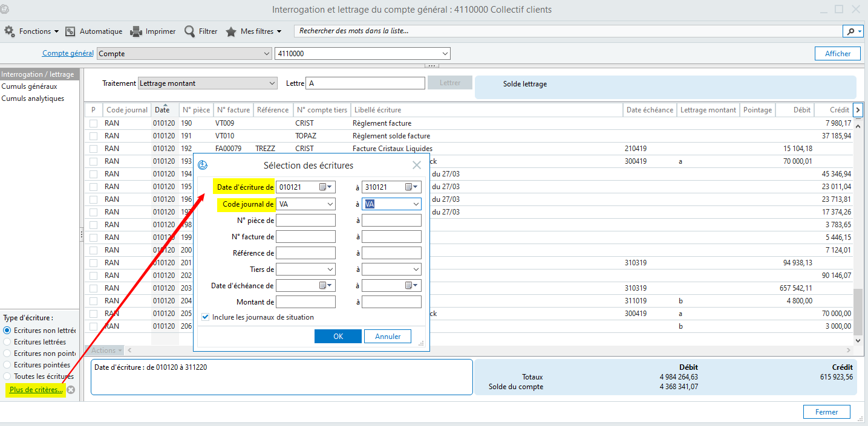Clear criteria with the grey X icon
868x426 pixels.
tap(71, 390)
